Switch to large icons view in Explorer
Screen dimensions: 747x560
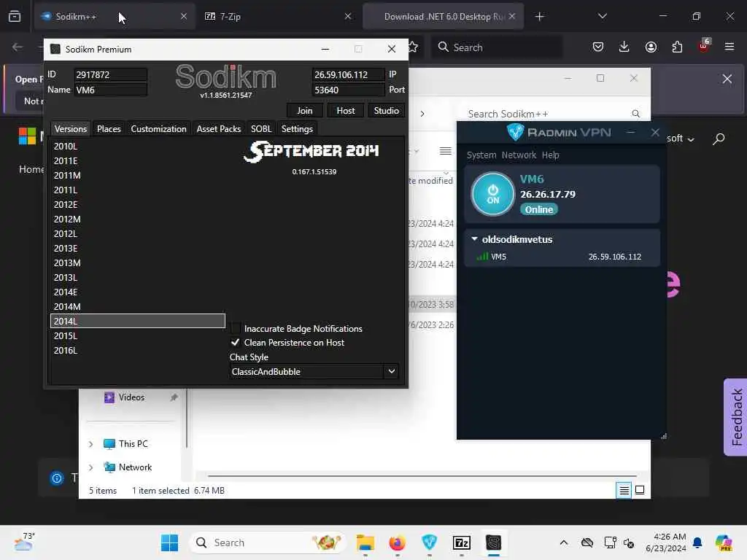640,490
